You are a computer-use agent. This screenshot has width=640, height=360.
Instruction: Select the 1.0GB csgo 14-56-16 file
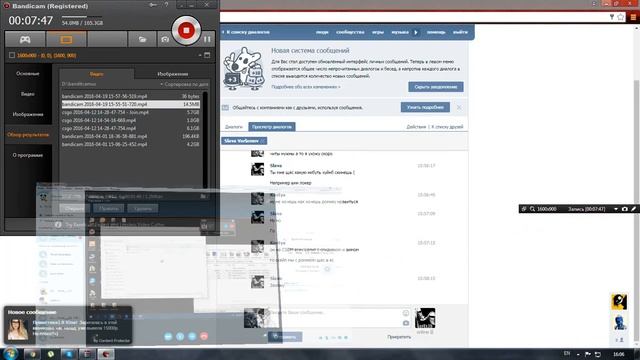(131, 120)
